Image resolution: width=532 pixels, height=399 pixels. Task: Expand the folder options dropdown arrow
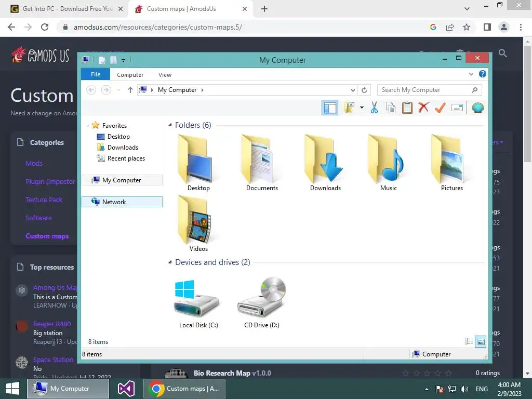362,108
